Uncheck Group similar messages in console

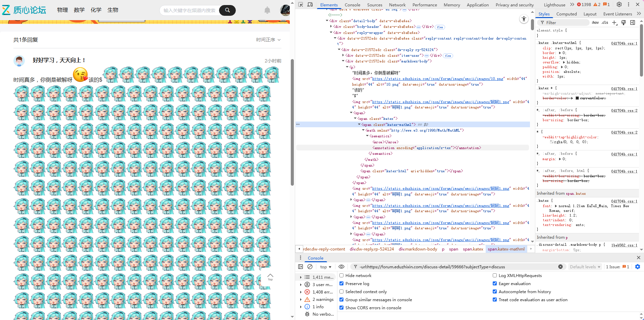(341, 300)
